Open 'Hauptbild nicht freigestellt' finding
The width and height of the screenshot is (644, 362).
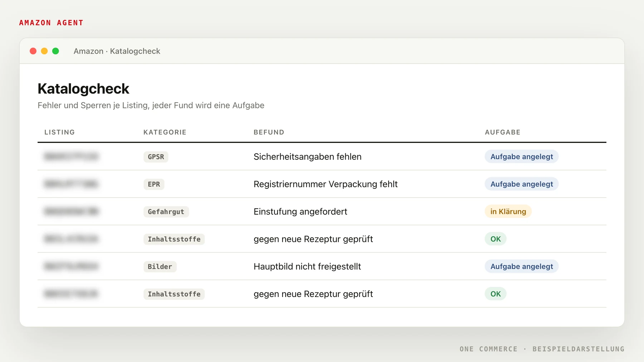point(307,267)
